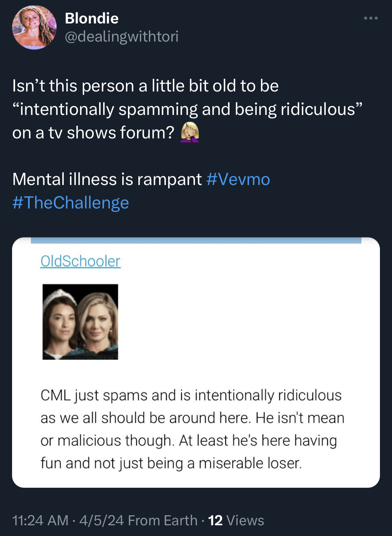Tap the 11:24 AM timestamp

tap(40, 521)
